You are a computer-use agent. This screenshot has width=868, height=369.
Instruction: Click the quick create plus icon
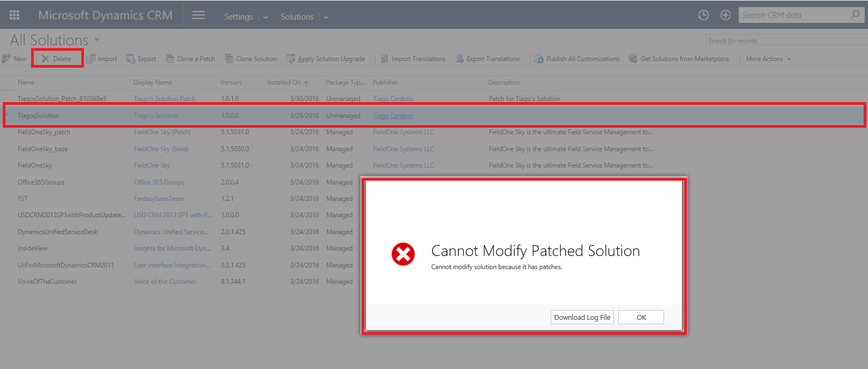(725, 15)
